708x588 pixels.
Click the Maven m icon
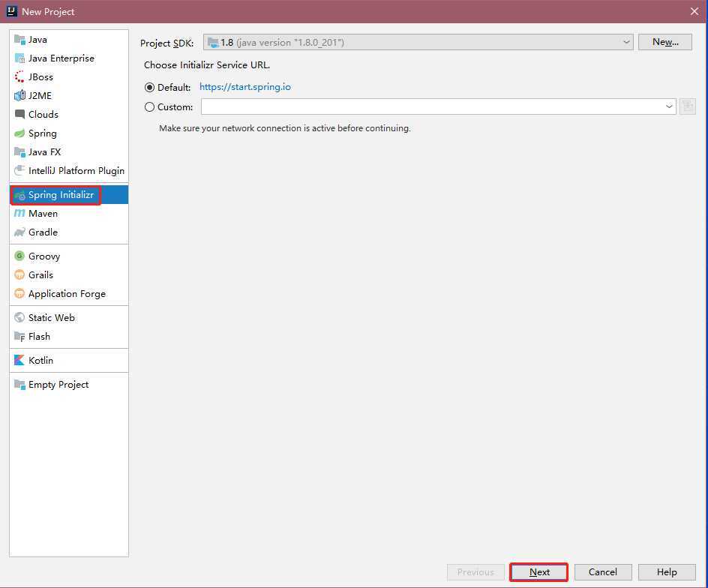[19, 213]
